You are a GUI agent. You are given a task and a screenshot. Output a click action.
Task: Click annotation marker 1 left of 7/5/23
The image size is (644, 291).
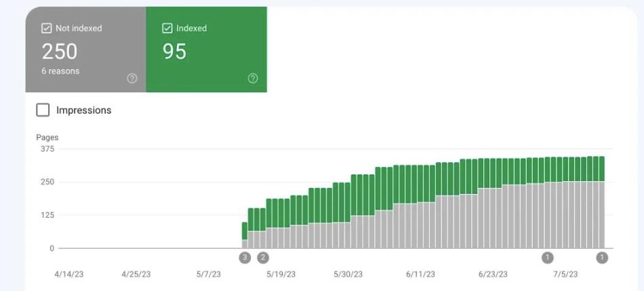click(548, 258)
